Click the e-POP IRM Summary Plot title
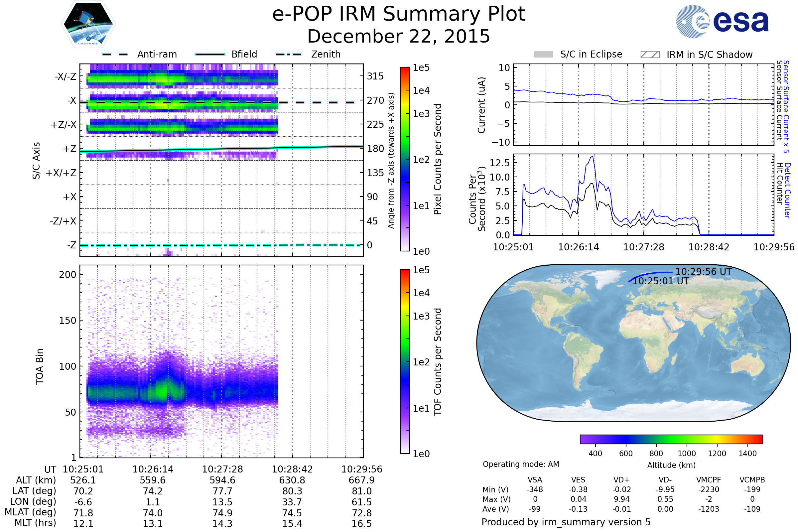798x532 pixels. point(399,14)
